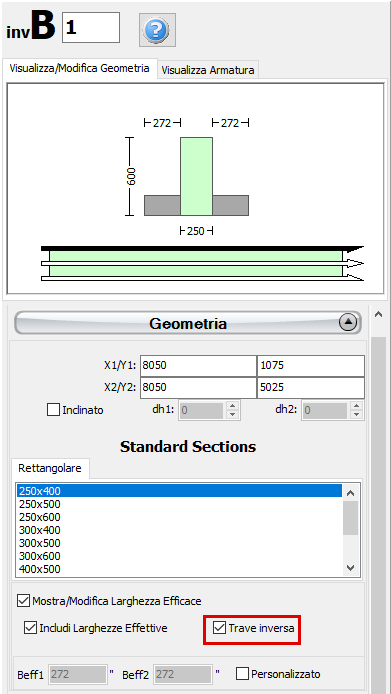The height and width of the screenshot is (694, 391).
Task: Click the Rettangolare tab
Action: (50, 468)
